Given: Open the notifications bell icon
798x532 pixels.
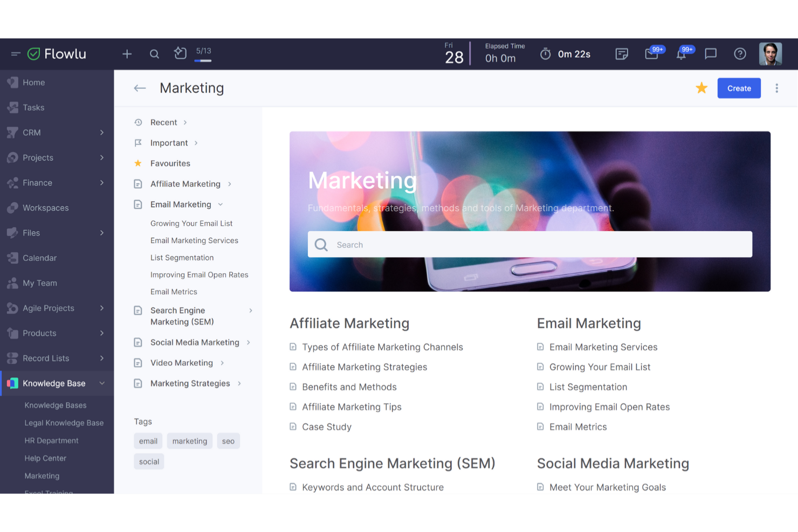Looking at the screenshot, I should [x=681, y=54].
